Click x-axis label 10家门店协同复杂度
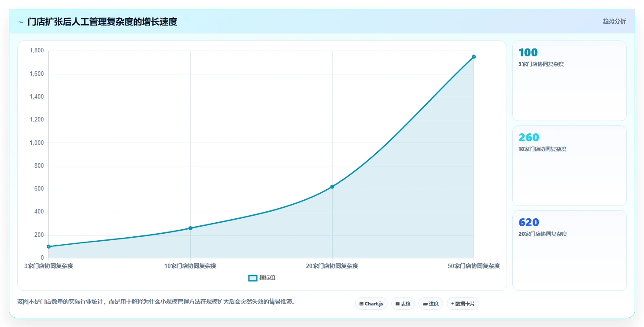 pos(190,266)
